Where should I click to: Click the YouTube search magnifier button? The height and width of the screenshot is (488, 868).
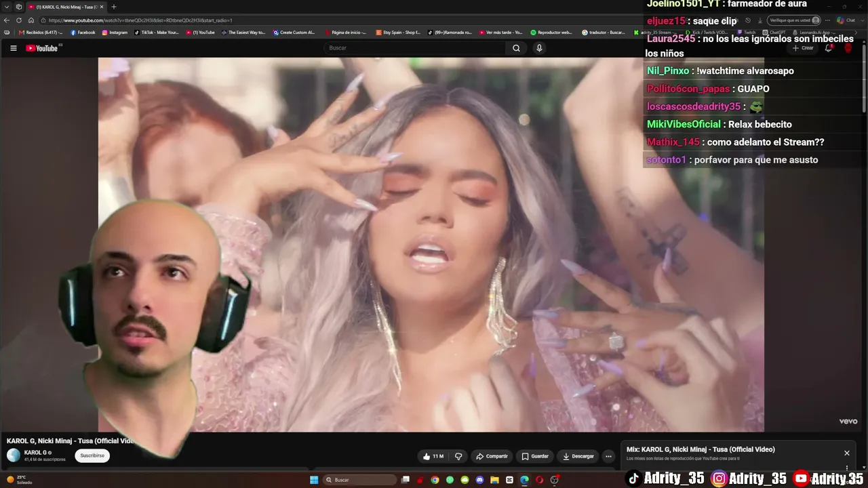pyautogui.click(x=516, y=48)
